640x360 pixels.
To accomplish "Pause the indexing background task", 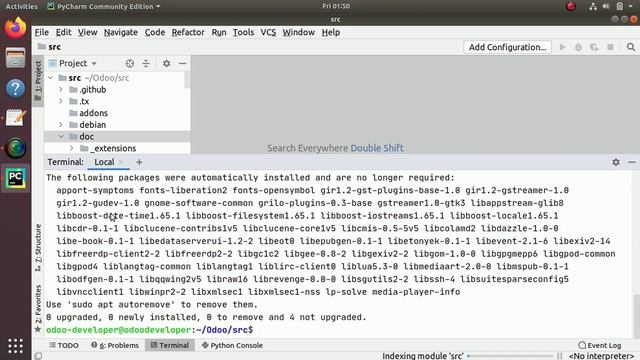I will (560, 356).
